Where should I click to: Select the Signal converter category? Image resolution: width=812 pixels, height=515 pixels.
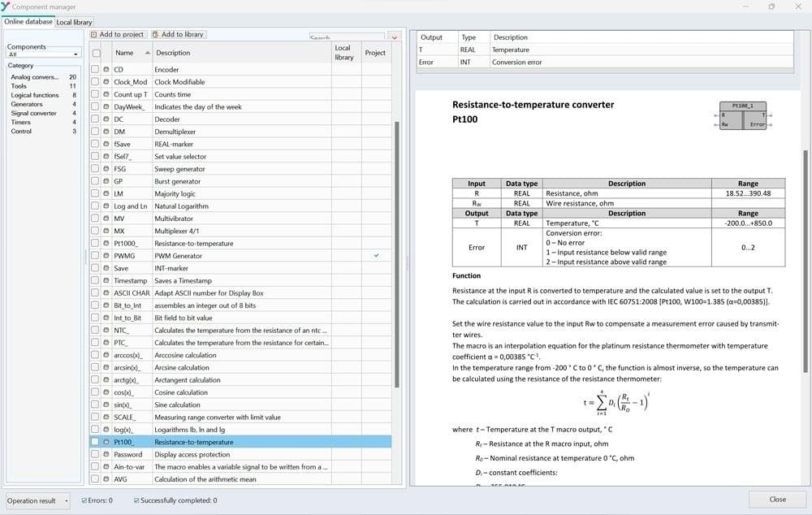pyautogui.click(x=33, y=114)
